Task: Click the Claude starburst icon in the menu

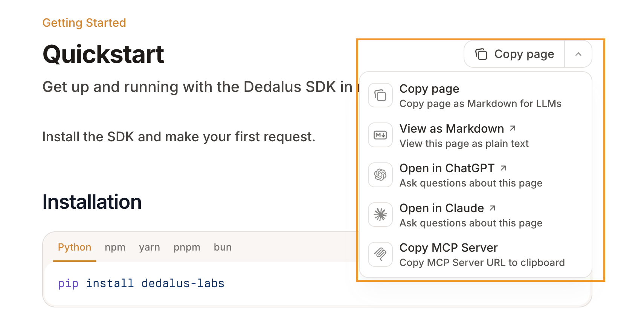Action: pos(380,214)
